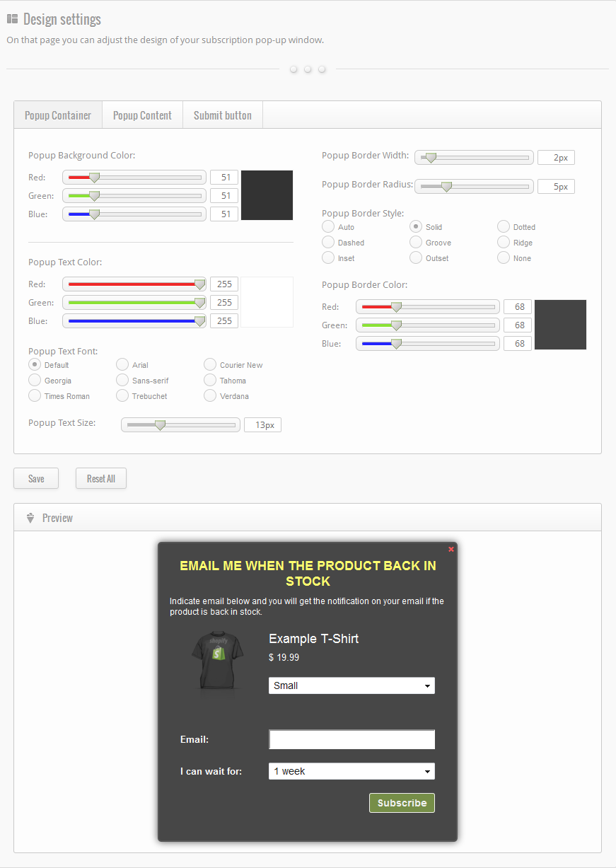The width and height of the screenshot is (616, 868).
Task: Open the Submit button tab
Action: tap(223, 115)
